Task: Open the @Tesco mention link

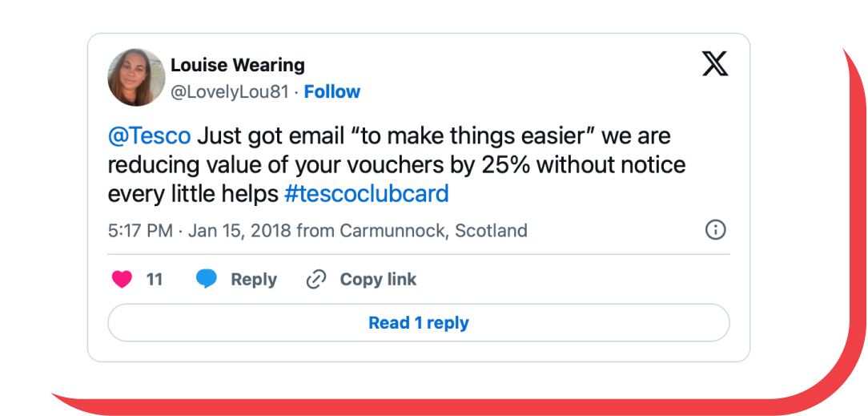Action: (149, 135)
